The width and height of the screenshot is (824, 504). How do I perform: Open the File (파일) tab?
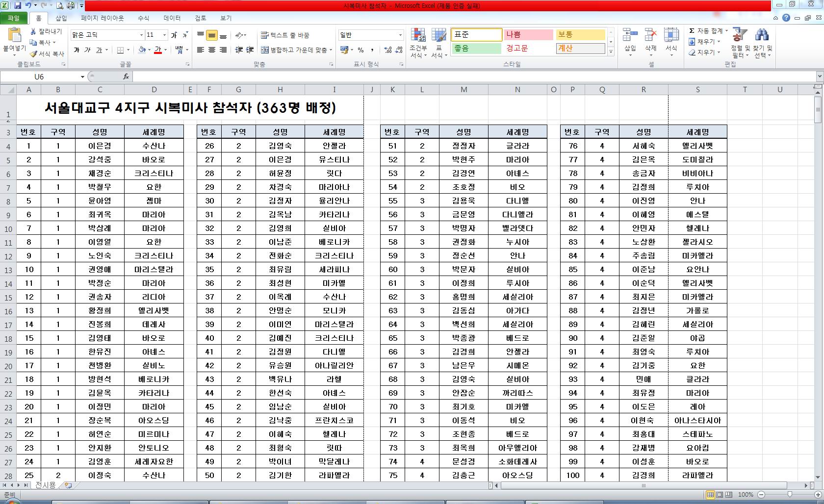pos(14,18)
